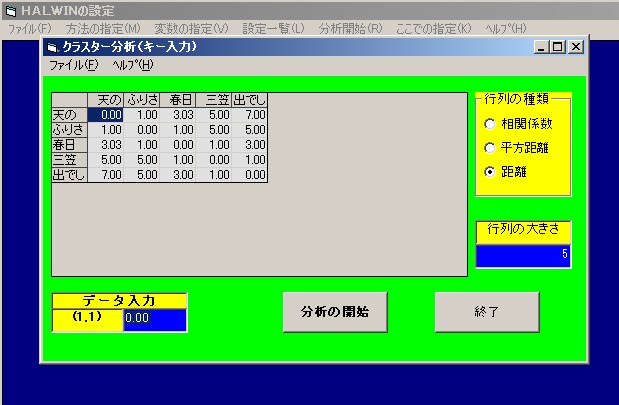Open ファイル(F) menu in cluster window
The width and height of the screenshot is (619, 405).
[x=74, y=65]
